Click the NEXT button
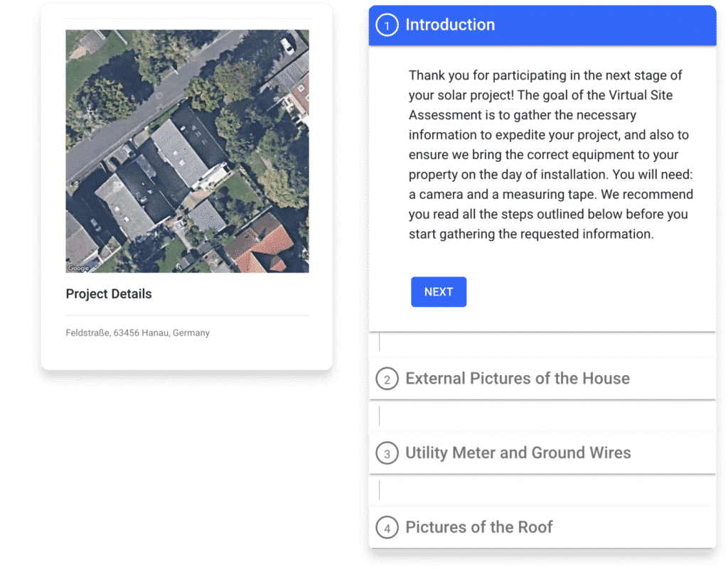This screenshot has height=569, width=728. click(438, 292)
